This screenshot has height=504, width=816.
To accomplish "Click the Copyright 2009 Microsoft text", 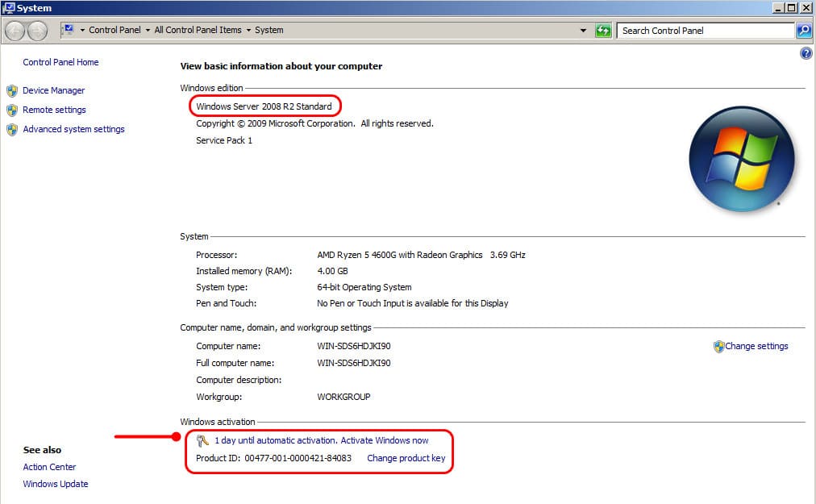I will (314, 123).
